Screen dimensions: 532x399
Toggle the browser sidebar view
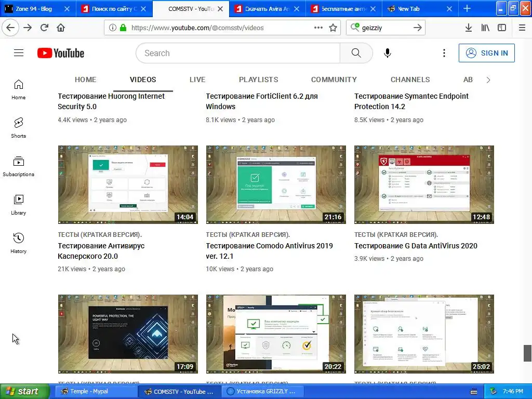pos(502,28)
